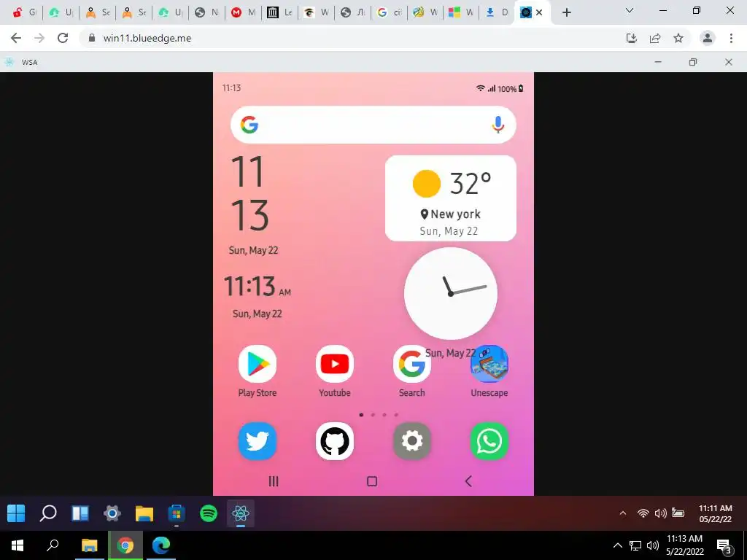Share this page via the share icon
The image size is (747, 560).
pos(655,38)
